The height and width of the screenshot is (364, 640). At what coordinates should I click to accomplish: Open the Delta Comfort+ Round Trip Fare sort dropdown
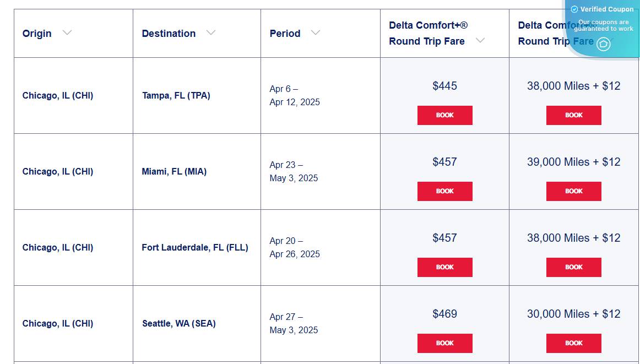[480, 41]
